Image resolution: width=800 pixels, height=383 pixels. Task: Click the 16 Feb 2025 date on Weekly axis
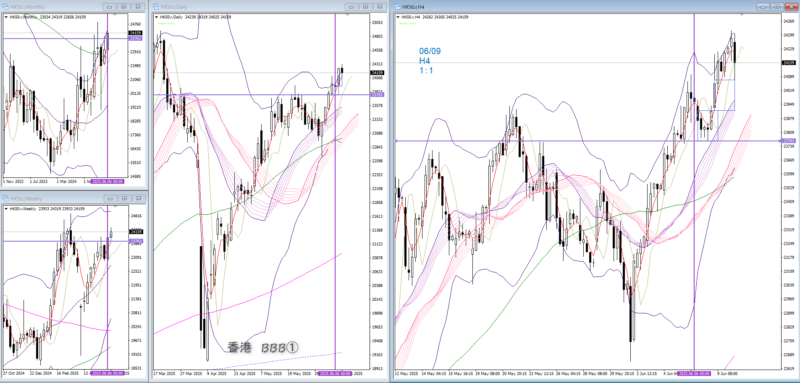[x=67, y=373]
